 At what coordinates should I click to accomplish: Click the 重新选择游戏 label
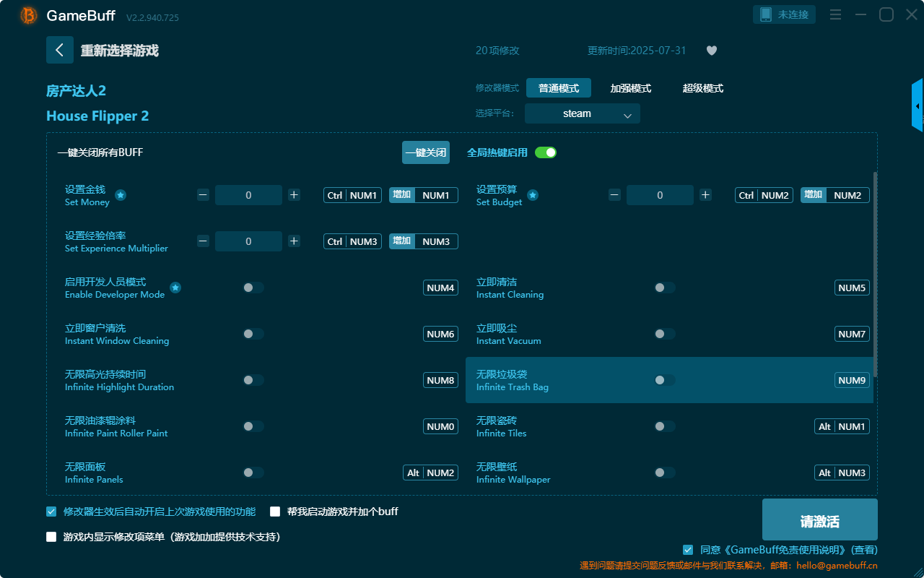(120, 51)
